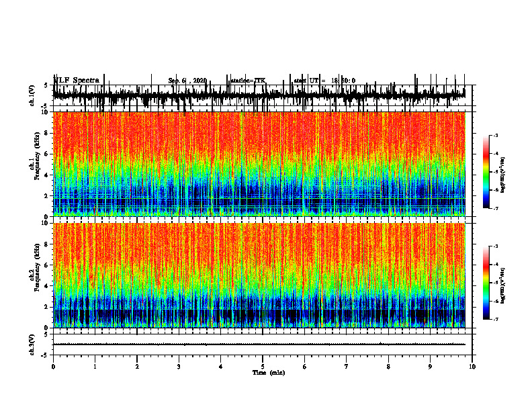532x411 pixels.
Task: Click the -5 tick on ch.1 colorbar
Action: click(495, 172)
